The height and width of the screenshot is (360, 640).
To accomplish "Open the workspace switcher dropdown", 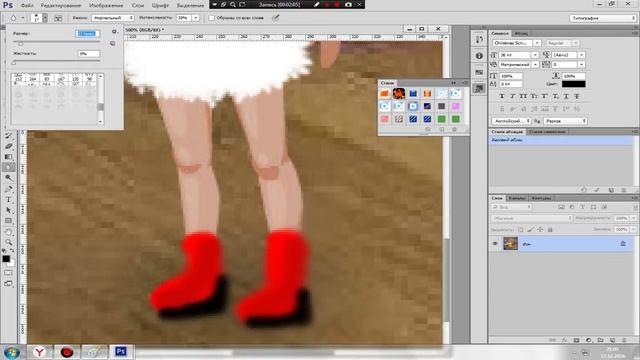I will coord(602,18).
